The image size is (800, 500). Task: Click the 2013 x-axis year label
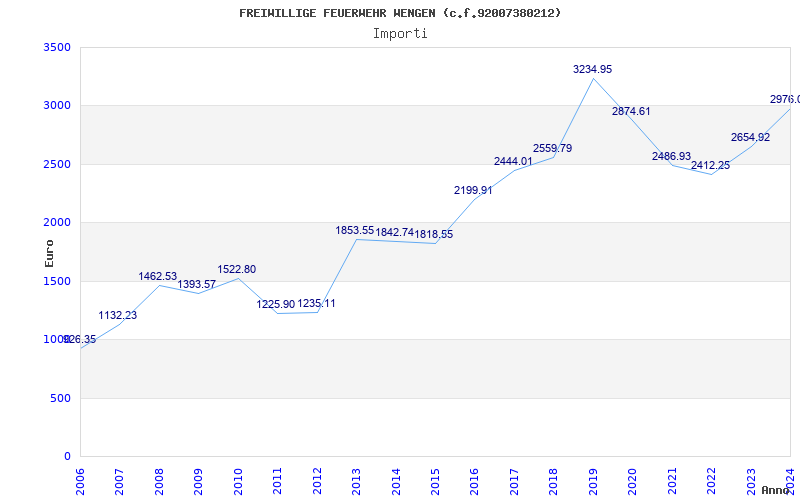(357, 480)
